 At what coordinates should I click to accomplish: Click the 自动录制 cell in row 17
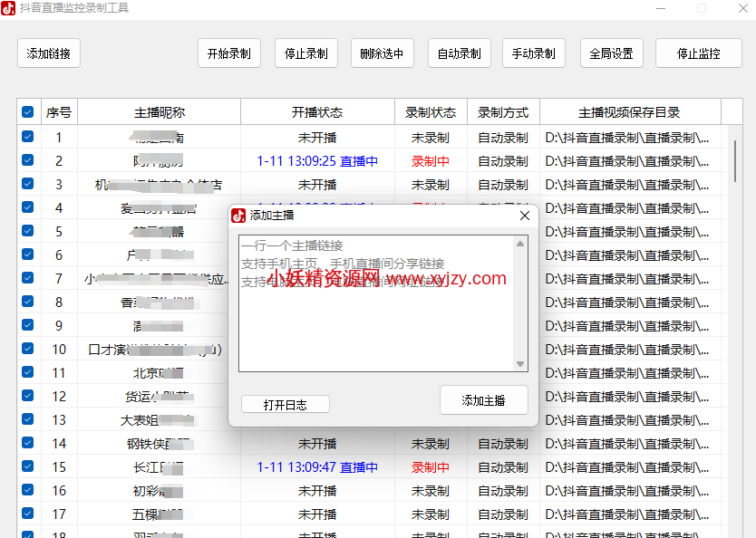click(503, 514)
